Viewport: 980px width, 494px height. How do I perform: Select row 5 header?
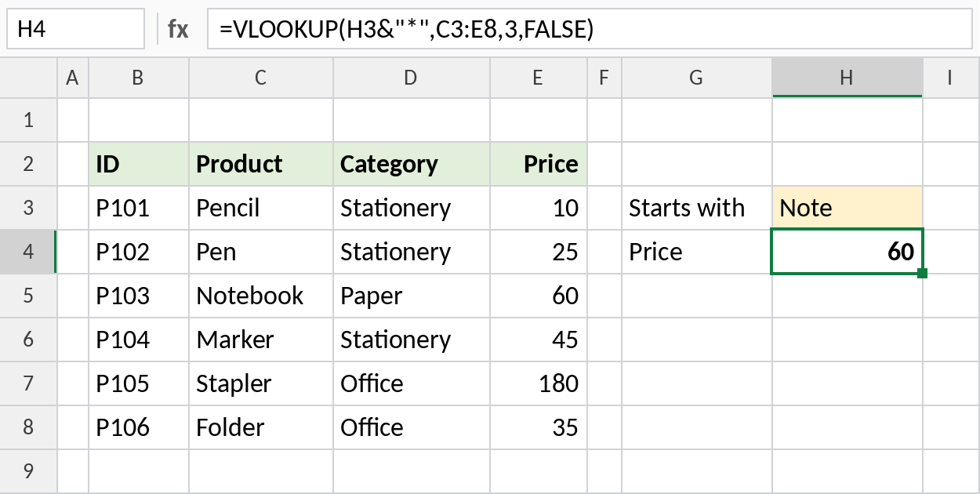[x=29, y=296]
